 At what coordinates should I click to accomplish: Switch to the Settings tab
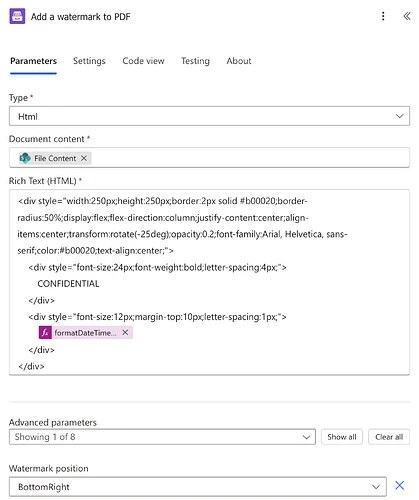(x=89, y=61)
